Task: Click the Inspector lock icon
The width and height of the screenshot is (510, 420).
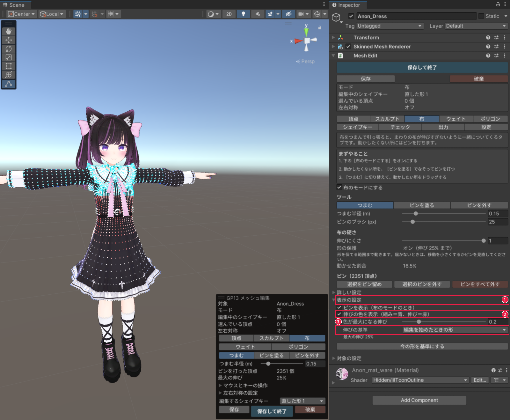Action: pos(498,4)
